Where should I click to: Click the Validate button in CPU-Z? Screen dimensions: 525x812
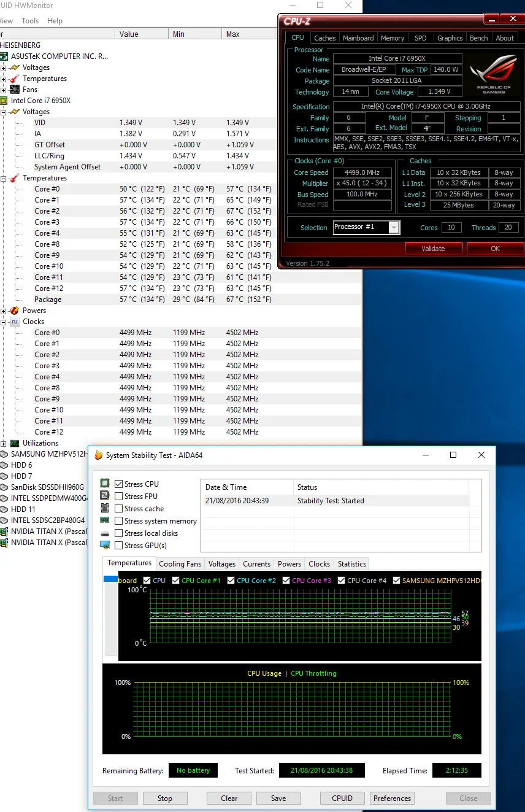point(433,249)
